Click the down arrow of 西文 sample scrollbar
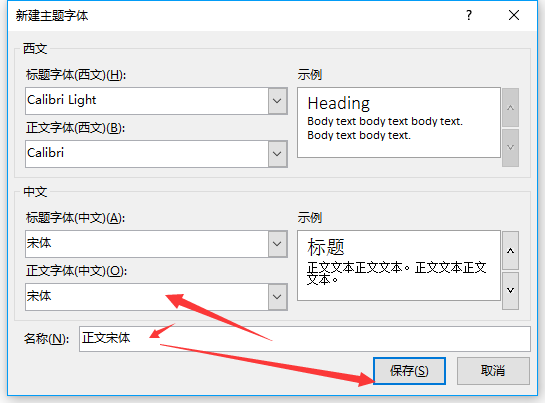545x403 pixels. point(510,147)
